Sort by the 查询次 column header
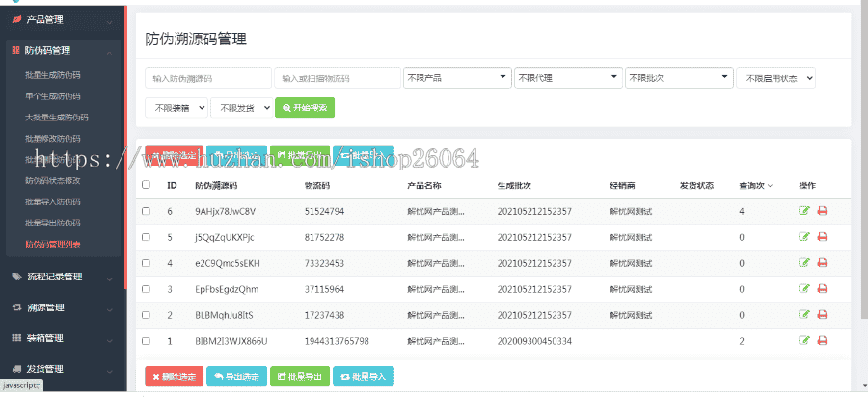The image size is (868, 397). (755, 185)
